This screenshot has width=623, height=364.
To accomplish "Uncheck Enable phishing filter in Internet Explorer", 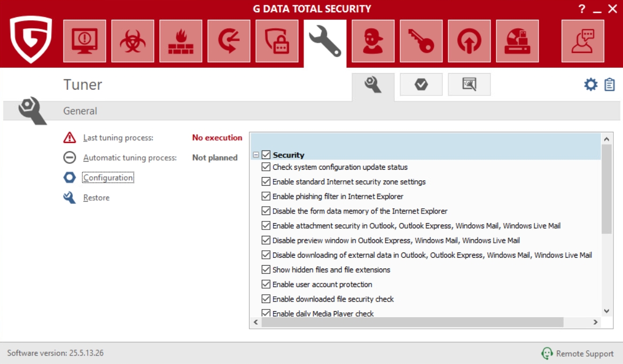I will (x=266, y=196).
